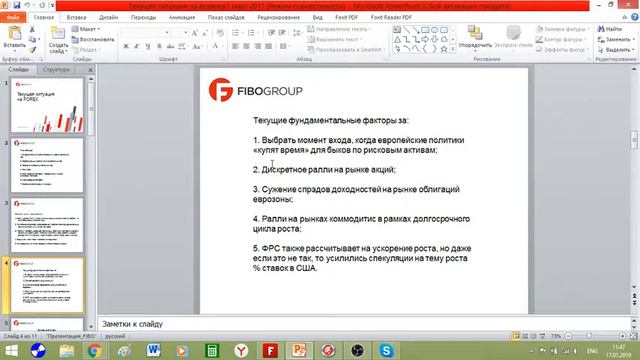Open the font size dropdown
This screenshot has width=640, height=360.
click(x=186, y=33)
